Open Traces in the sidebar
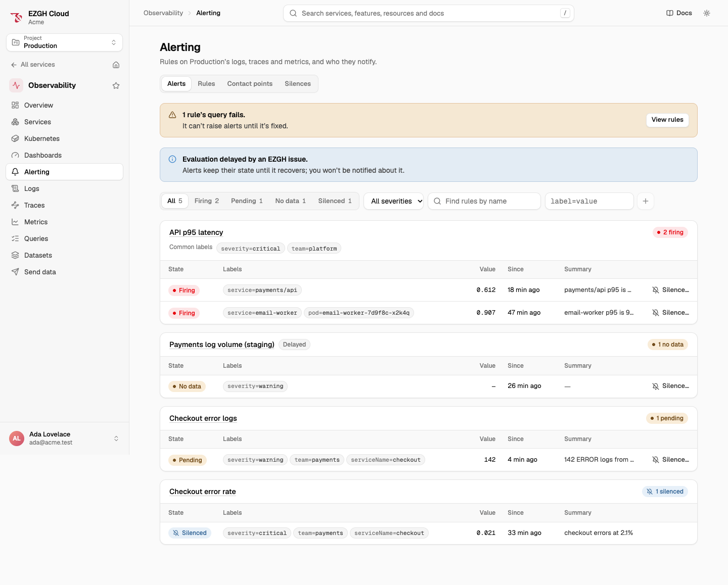This screenshot has width=728, height=585. (x=64, y=205)
